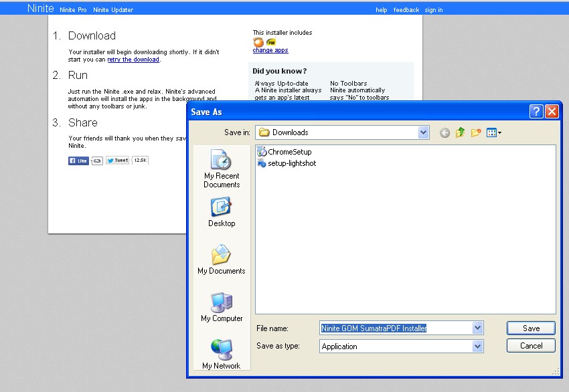The height and width of the screenshot is (392, 569).
Task: Open My Network in places bar
Action: coord(222,355)
